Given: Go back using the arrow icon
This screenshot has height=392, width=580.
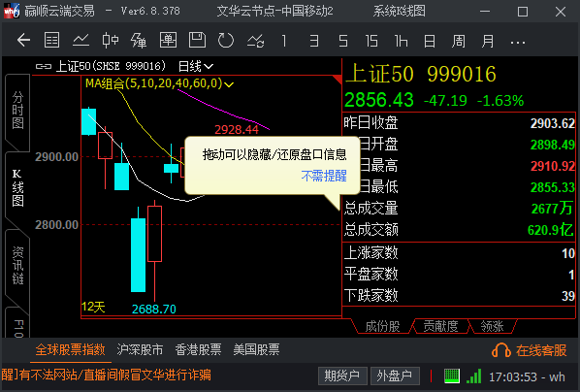Looking at the screenshot, I should [x=23, y=40].
